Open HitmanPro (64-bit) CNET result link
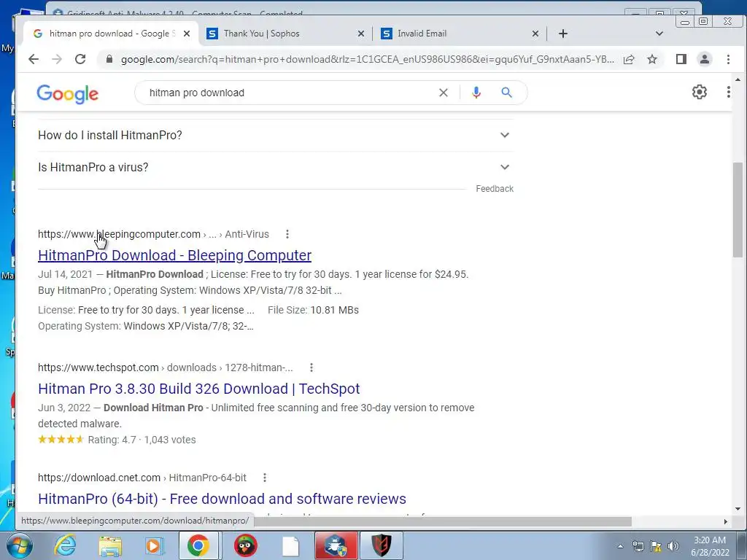This screenshot has width=747, height=560. coord(222,499)
